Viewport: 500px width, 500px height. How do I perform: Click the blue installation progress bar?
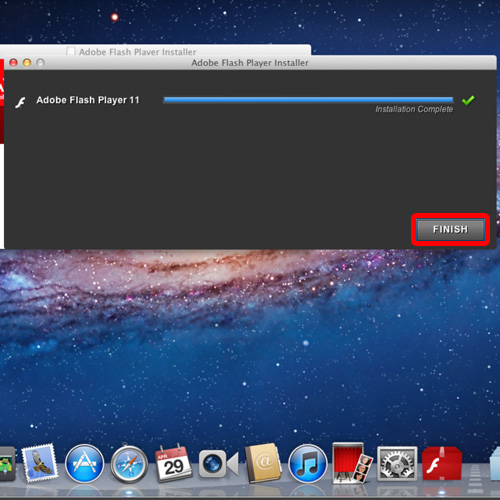308,100
